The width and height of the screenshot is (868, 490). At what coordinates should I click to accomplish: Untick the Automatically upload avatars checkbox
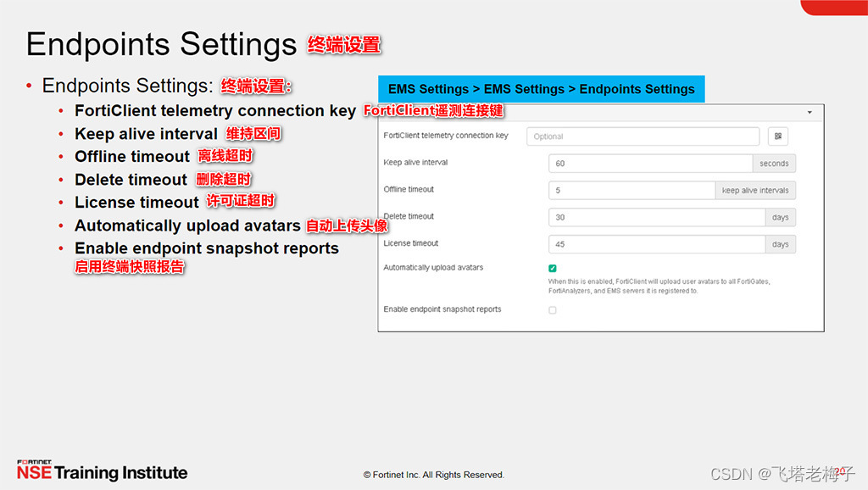pos(553,268)
